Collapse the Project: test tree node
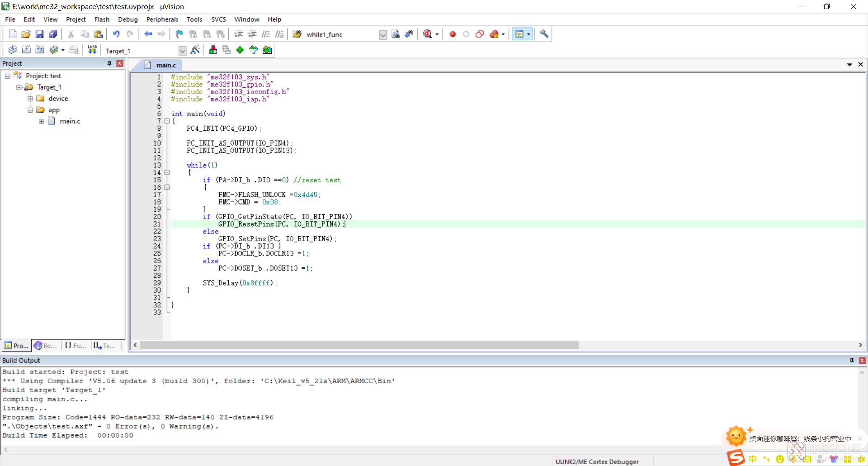This screenshot has width=868, height=466. (x=8, y=76)
